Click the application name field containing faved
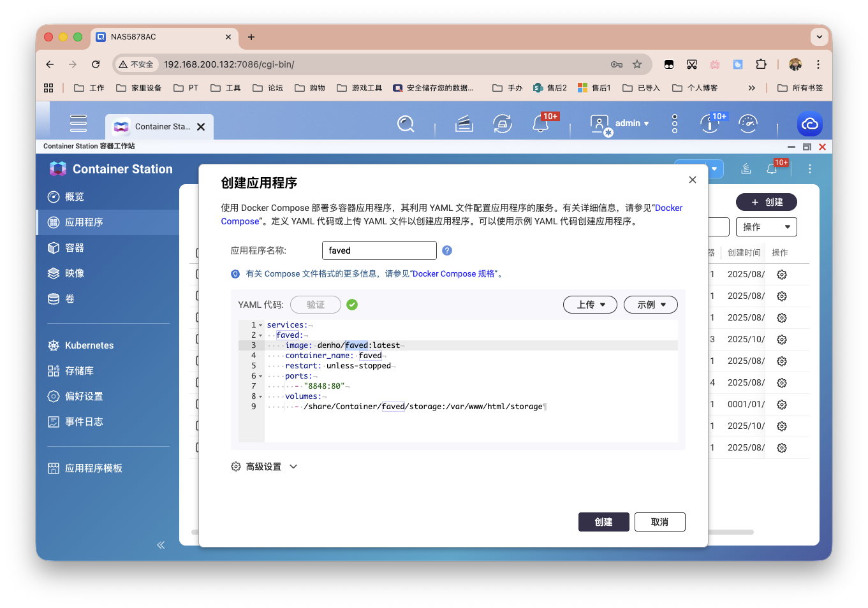868x608 pixels. pos(379,250)
